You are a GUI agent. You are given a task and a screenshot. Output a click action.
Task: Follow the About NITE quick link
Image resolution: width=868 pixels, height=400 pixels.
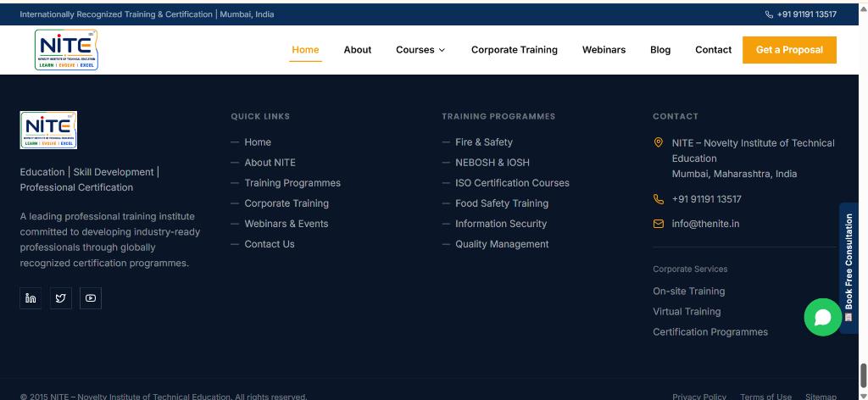tap(270, 163)
